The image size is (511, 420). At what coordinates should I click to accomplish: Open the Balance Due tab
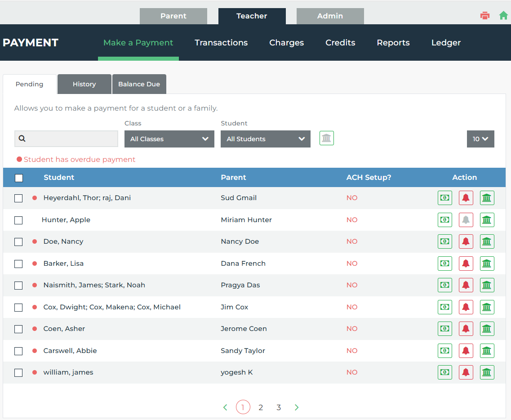pos(139,84)
